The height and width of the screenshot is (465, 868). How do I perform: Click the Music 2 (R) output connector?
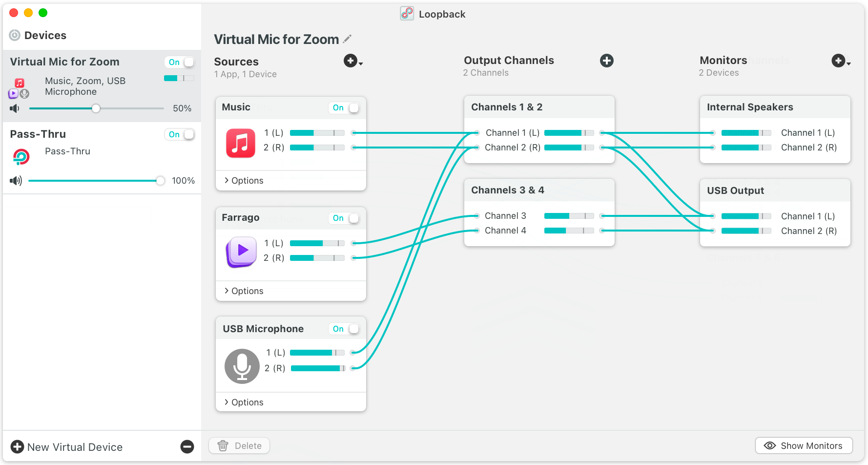pyautogui.click(x=353, y=148)
